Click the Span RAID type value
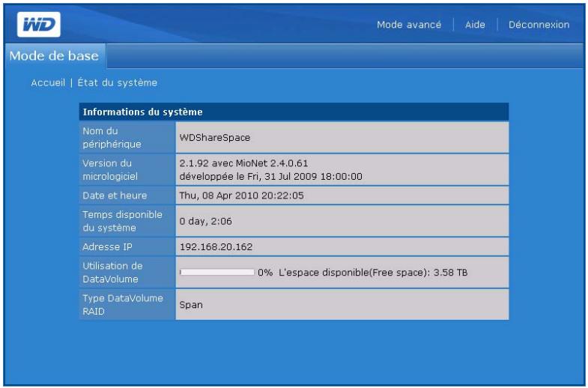This screenshot has width=588, height=388. tap(191, 305)
